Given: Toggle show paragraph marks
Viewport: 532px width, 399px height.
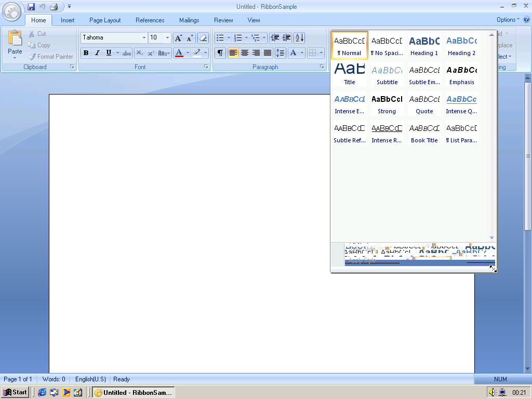Looking at the screenshot, I should tap(220, 52).
